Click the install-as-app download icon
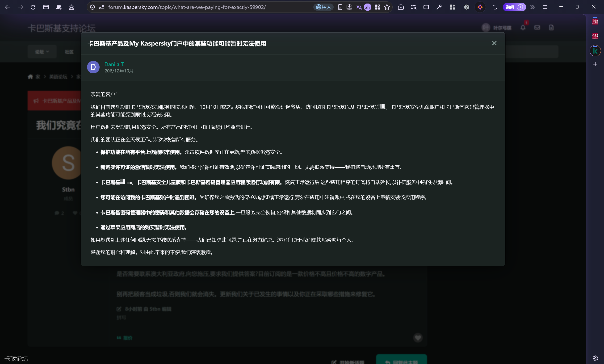This screenshot has height=364, width=604. tap(349, 7)
